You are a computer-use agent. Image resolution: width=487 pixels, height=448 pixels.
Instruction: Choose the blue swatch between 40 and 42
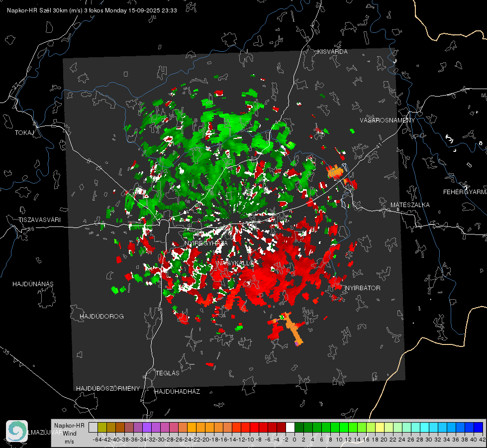coord(478,427)
